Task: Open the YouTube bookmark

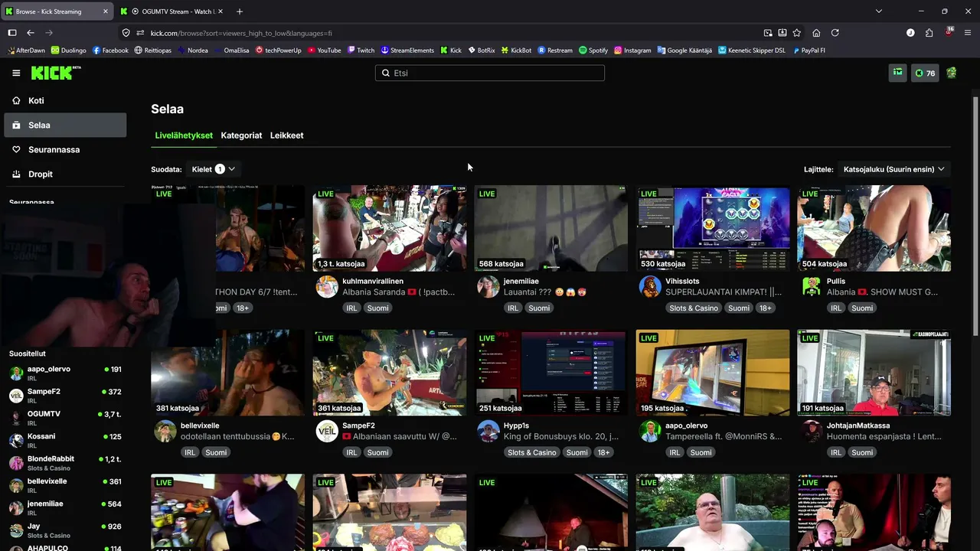Action: [x=325, y=51]
